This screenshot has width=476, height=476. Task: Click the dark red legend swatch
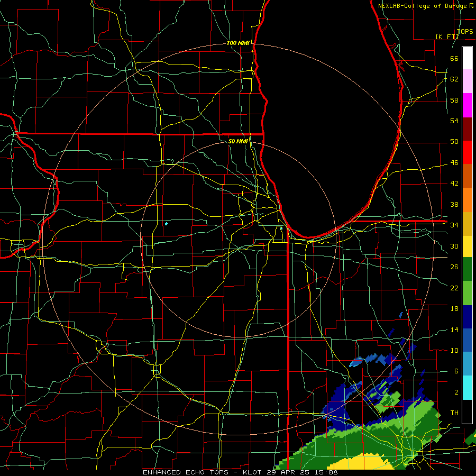pos(467,129)
